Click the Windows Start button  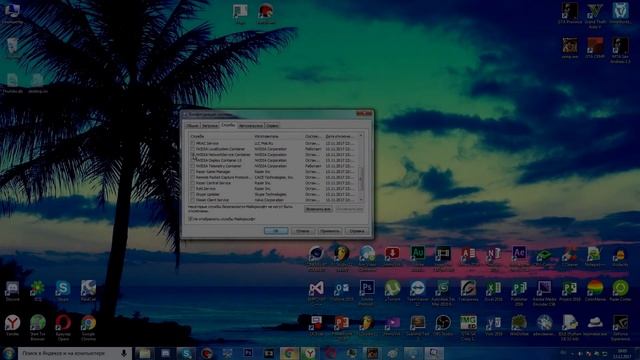click(8, 353)
